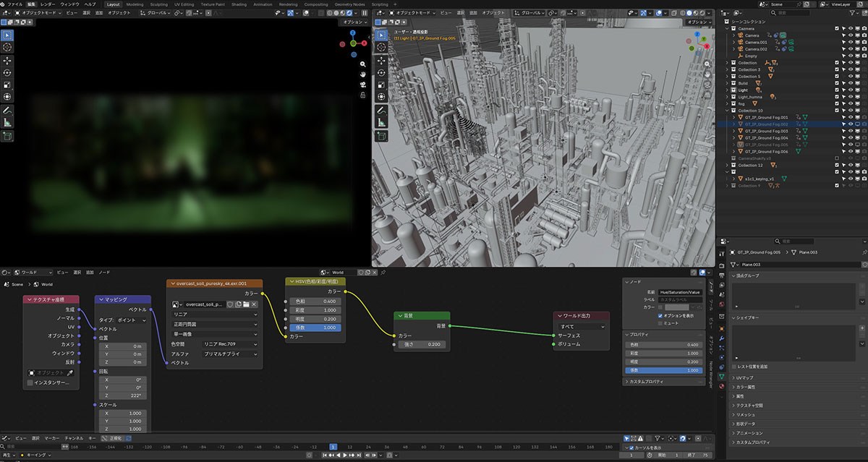Click the 名前 Hue/Saturation/Value name field
The image size is (868, 462).
(680, 291)
